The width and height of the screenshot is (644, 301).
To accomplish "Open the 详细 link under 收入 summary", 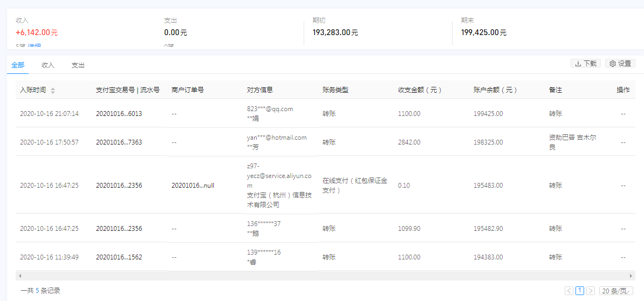I will (35, 46).
